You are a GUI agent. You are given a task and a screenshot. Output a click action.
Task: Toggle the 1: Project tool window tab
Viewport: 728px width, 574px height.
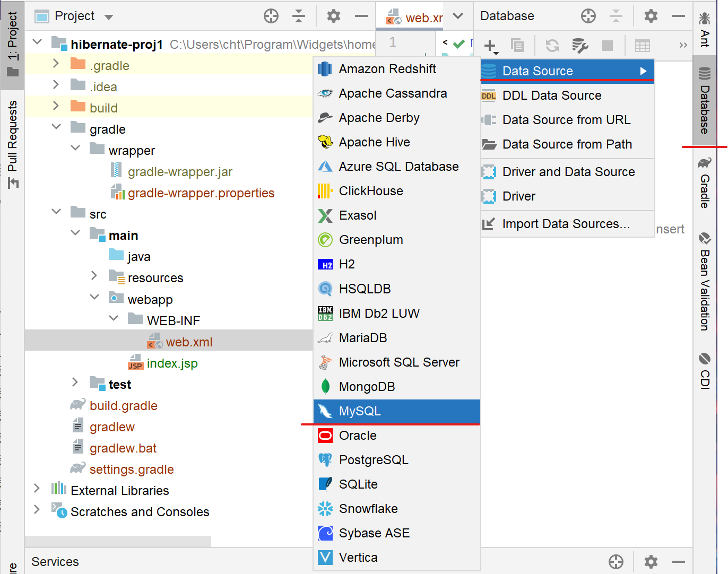tap(13, 44)
